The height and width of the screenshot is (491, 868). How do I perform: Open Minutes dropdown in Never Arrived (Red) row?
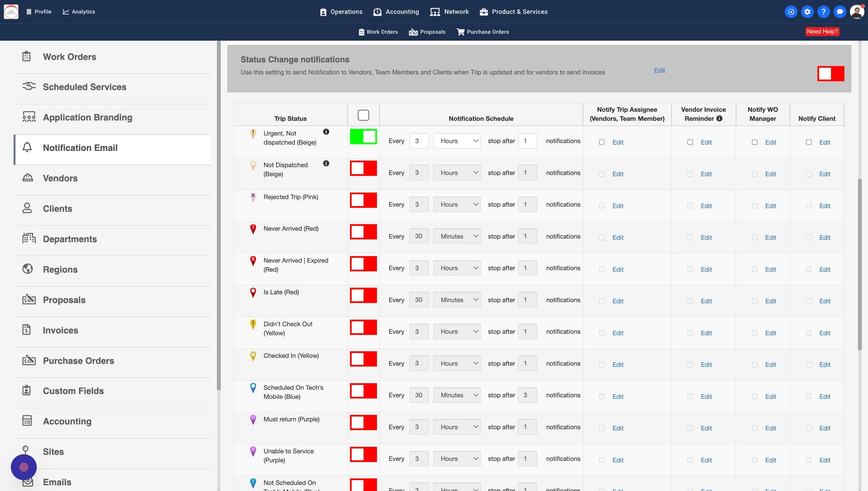pos(457,236)
